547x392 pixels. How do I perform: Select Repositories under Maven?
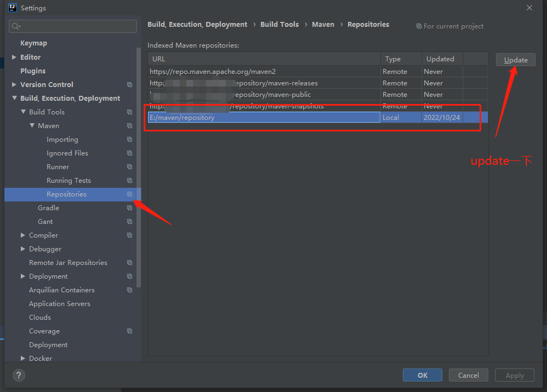pyautogui.click(x=66, y=194)
